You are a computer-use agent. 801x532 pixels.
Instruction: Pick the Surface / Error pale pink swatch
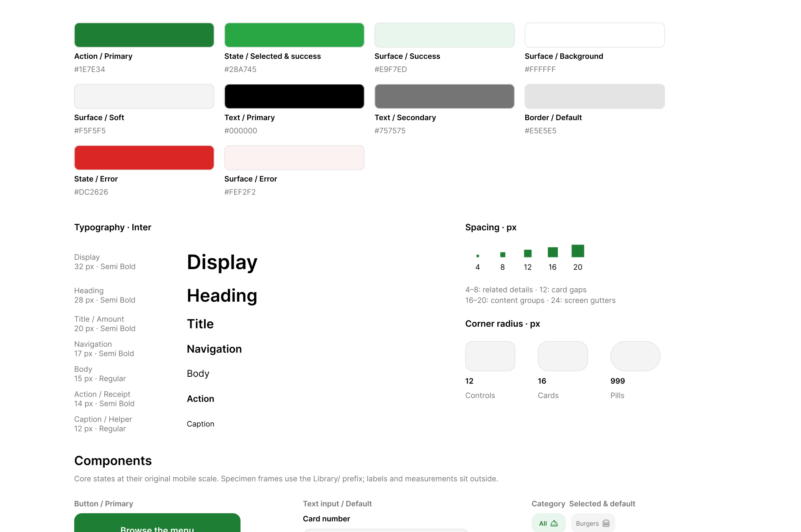pos(294,158)
